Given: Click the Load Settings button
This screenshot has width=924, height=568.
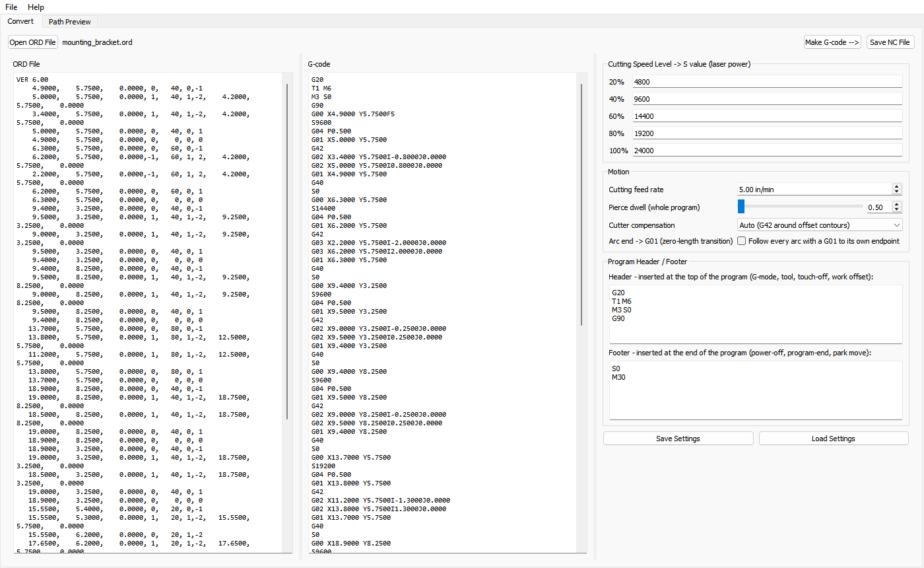Looking at the screenshot, I should (x=834, y=439).
